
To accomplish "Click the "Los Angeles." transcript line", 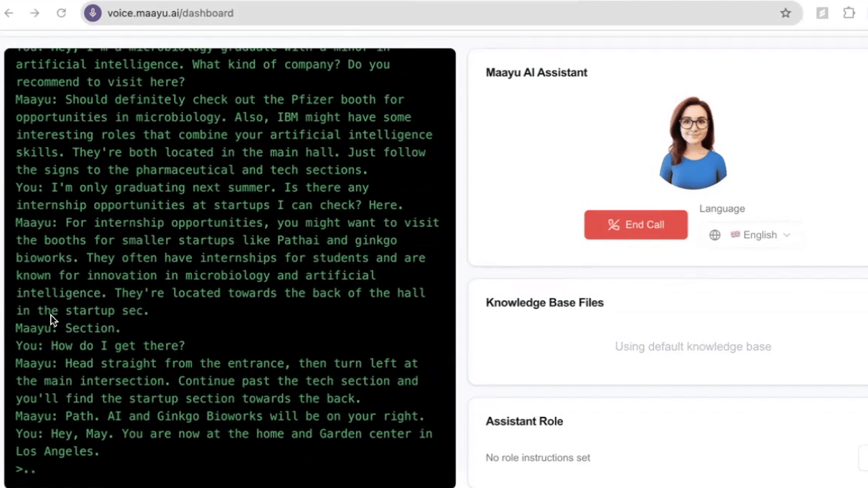I will pos(58,451).
